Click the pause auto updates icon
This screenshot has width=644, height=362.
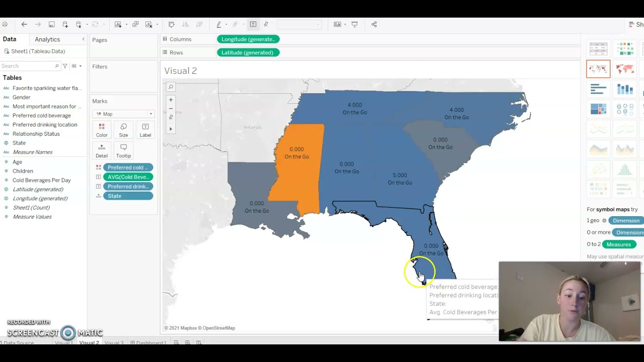click(x=78, y=24)
